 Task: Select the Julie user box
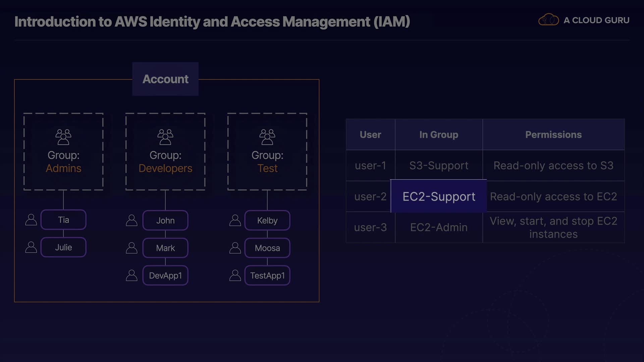[63, 247]
